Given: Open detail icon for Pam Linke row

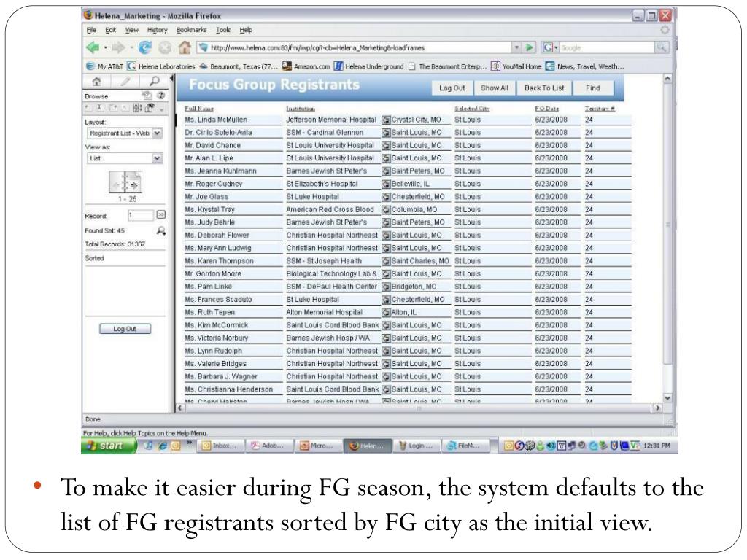Looking at the screenshot, I should click(386, 287).
